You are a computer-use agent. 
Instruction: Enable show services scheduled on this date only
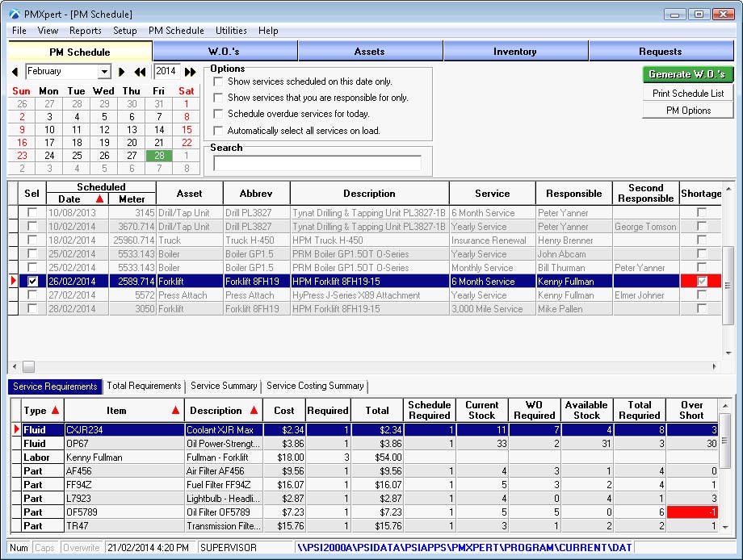[218, 81]
